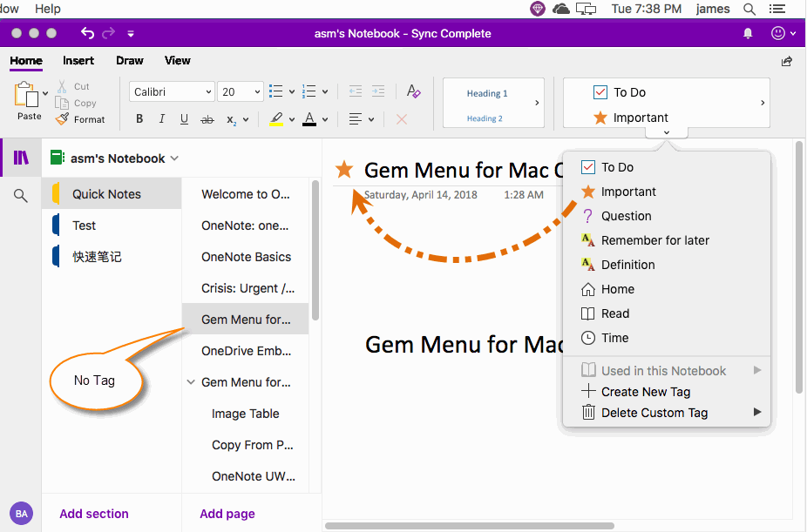The height and width of the screenshot is (532, 807).
Task: Click Add section
Action: [94, 514]
